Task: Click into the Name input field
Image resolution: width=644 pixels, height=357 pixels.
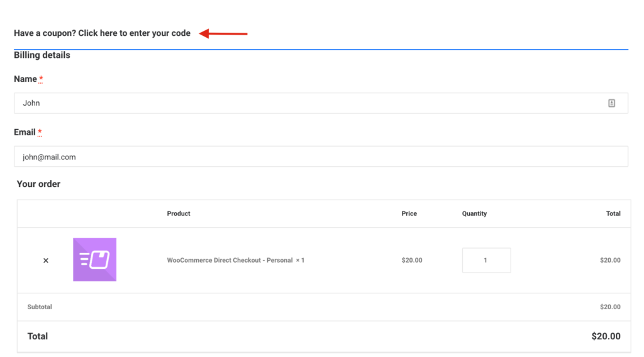Action: pyautogui.click(x=321, y=103)
